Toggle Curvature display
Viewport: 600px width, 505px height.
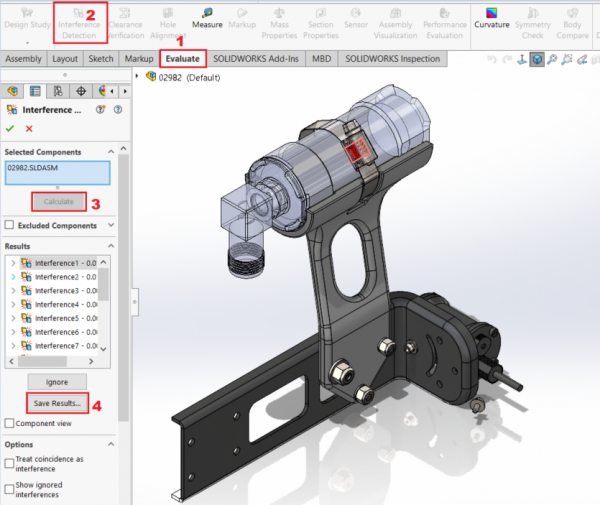pos(492,19)
